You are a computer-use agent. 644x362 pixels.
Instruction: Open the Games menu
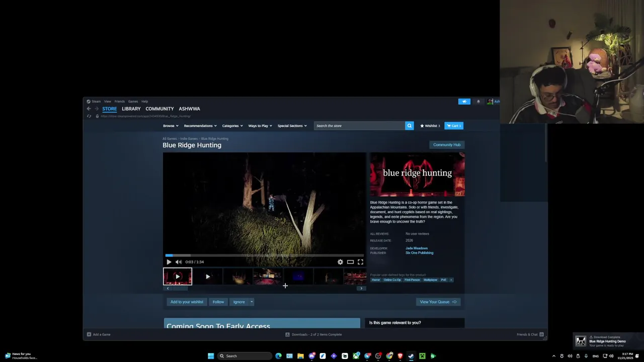click(133, 102)
